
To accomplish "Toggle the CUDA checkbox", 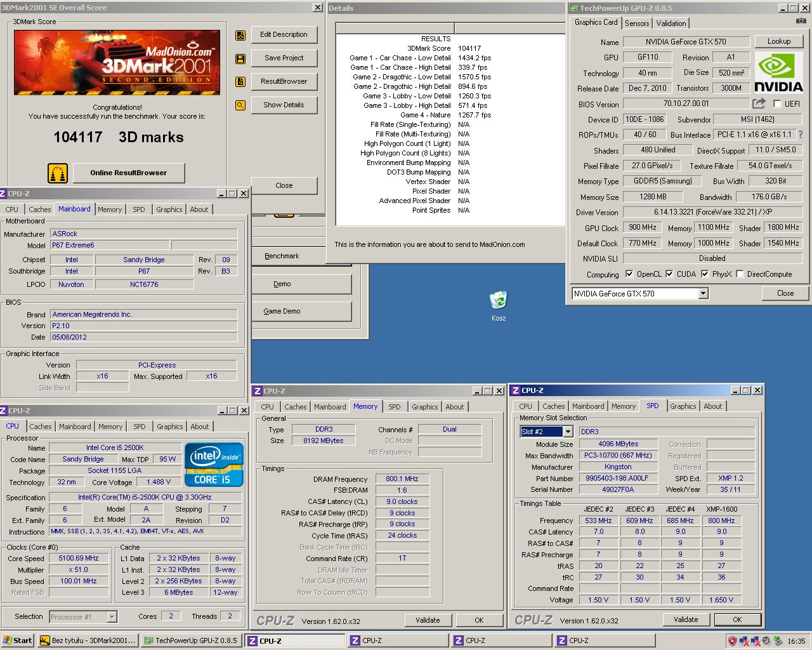I will (x=669, y=274).
